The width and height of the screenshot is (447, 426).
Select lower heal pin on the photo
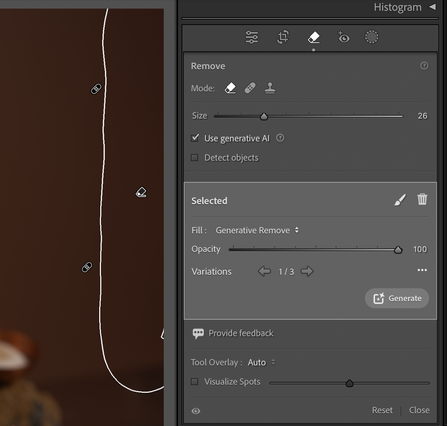pos(87,267)
